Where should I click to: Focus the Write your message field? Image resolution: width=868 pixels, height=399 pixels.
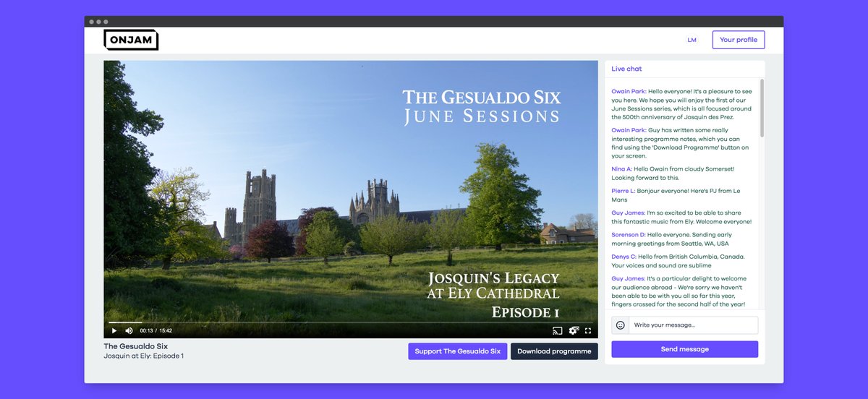tap(693, 325)
